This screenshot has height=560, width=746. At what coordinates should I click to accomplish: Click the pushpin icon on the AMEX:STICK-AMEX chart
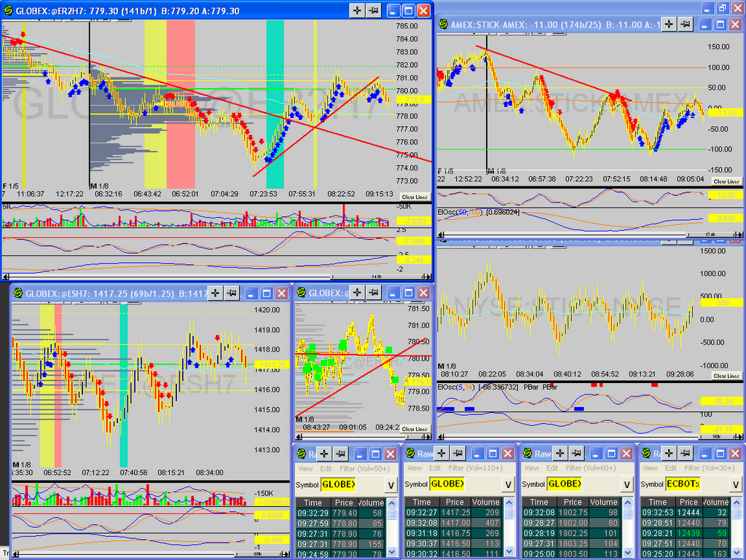point(683,24)
